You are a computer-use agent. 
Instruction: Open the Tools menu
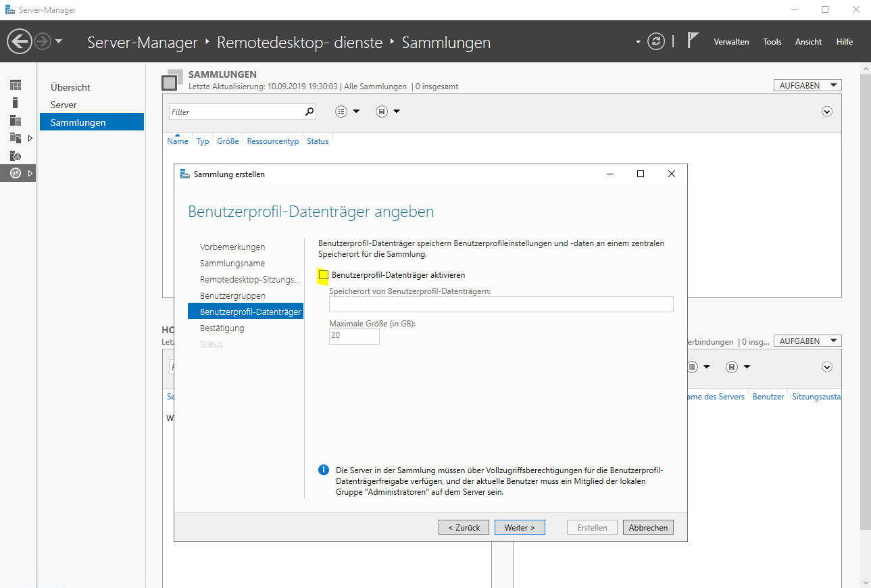[x=772, y=42]
